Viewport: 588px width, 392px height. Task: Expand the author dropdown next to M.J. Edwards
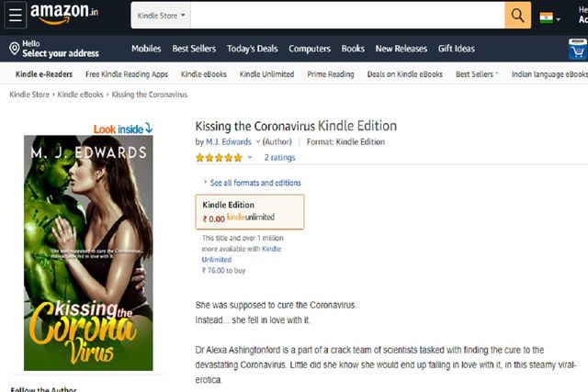[258, 141]
